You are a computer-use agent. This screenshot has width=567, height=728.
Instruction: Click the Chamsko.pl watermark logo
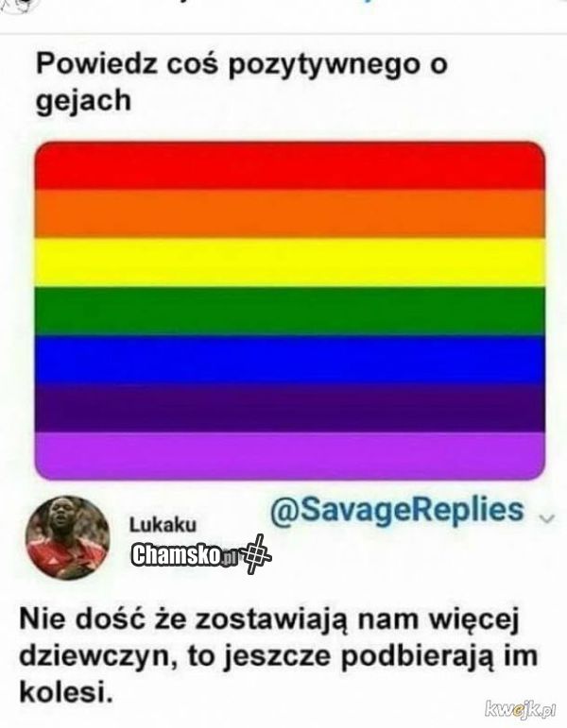point(185,555)
